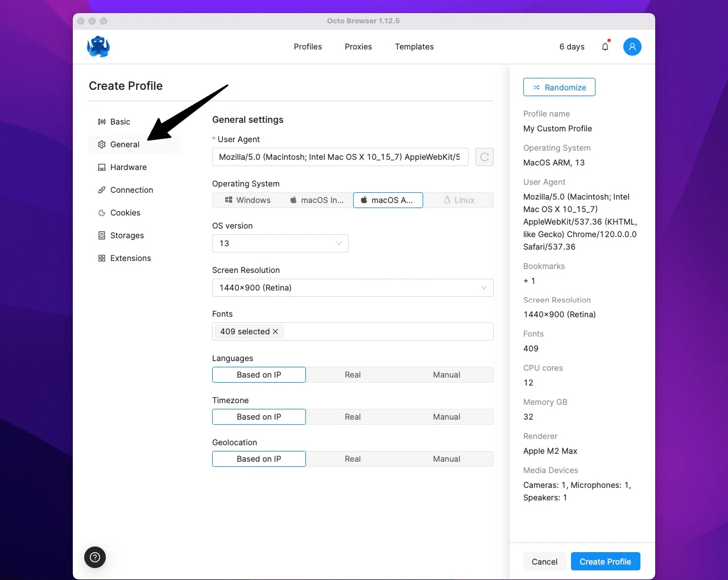This screenshot has width=728, height=580.
Task: Set Geolocation to Real
Action: (353, 459)
